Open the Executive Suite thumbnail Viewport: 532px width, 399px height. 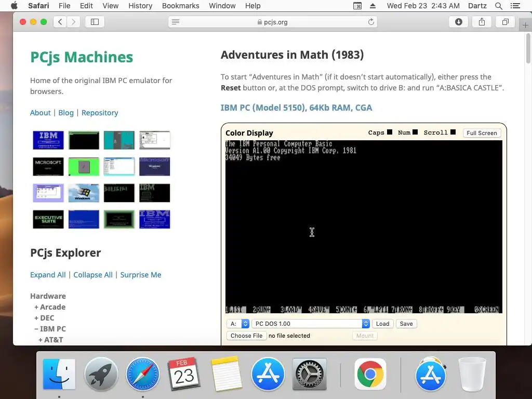(x=48, y=219)
